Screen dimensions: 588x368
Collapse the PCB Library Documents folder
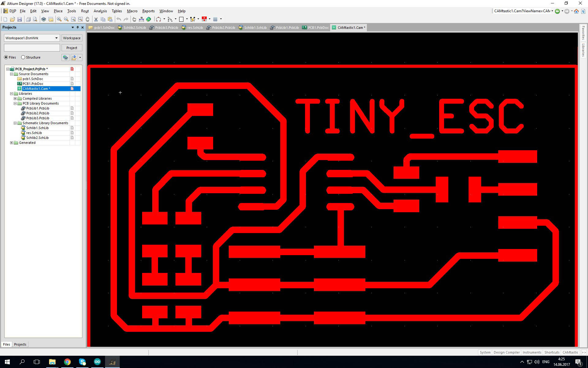click(x=15, y=103)
